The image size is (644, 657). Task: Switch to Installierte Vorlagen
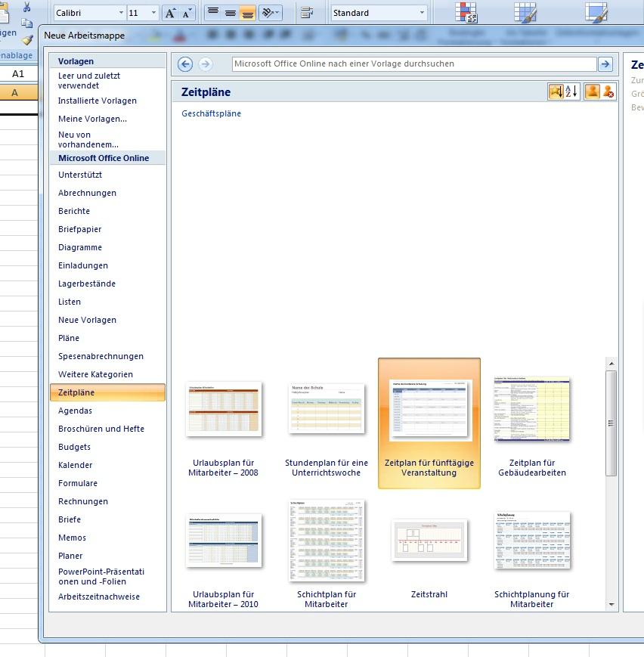98,101
